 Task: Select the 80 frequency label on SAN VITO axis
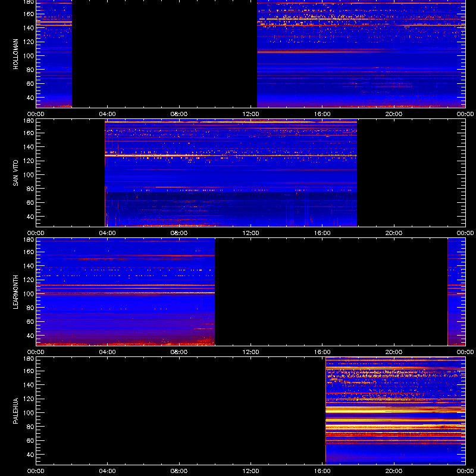[x=30, y=189]
